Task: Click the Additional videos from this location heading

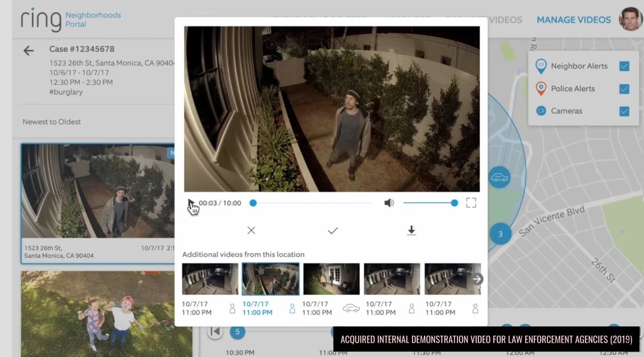Action: point(243,254)
